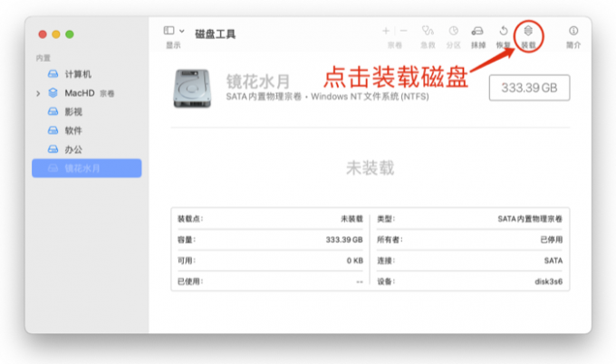Click the 磁盘工具 window title
Image resolution: width=616 pixels, height=364 pixels.
216,34
